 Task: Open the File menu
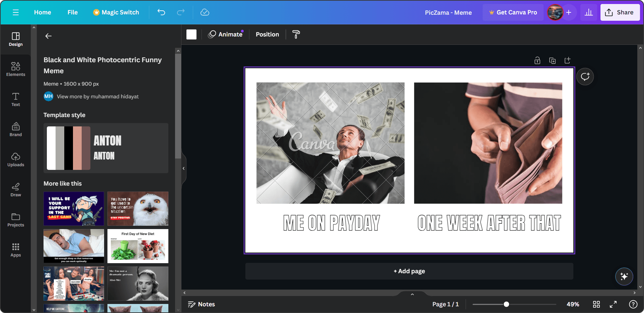coord(72,12)
